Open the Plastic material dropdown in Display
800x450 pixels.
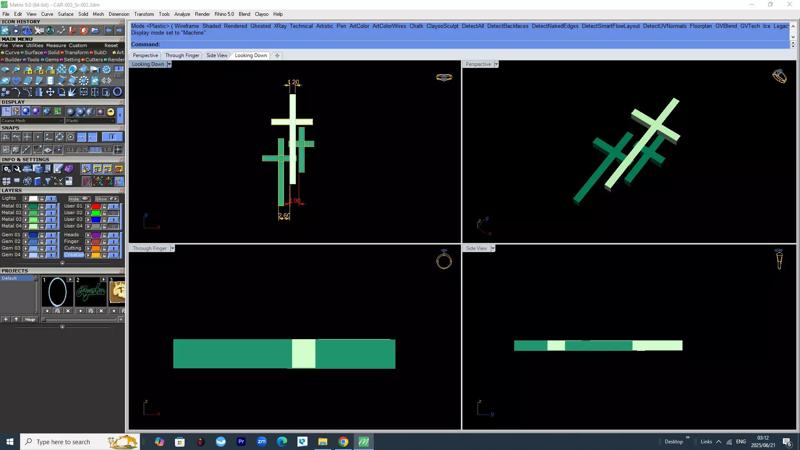pos(90,120)
